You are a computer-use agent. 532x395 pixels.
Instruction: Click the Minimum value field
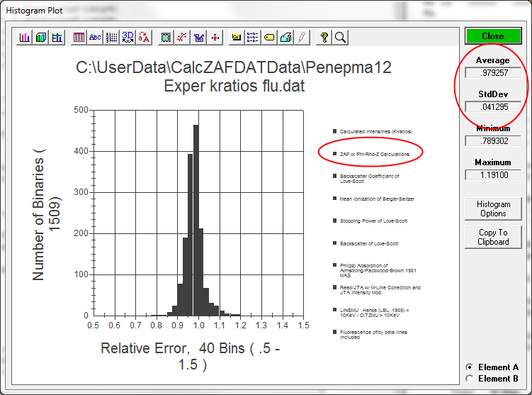[493, 140]
